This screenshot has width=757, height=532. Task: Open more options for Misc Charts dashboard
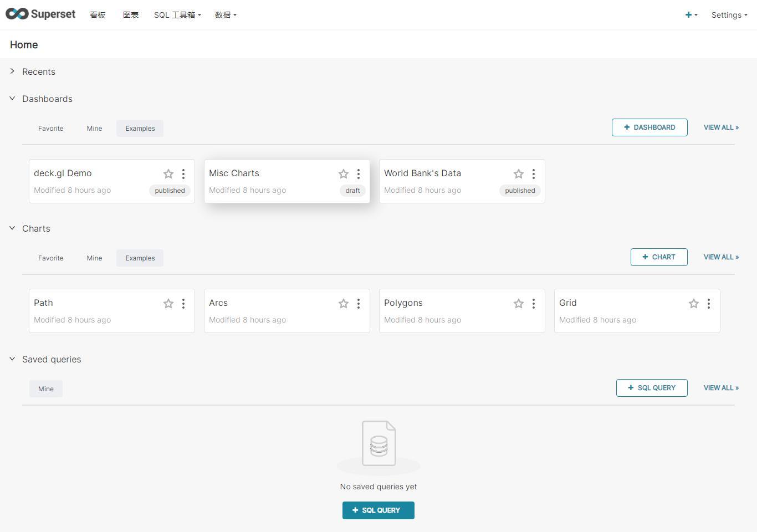(x=359, y=174)
